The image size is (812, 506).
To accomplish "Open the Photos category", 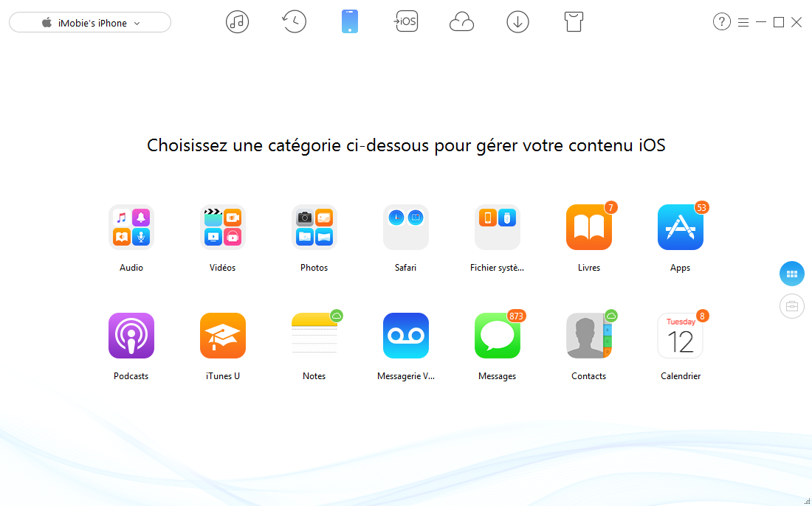I will click(314, 227).
